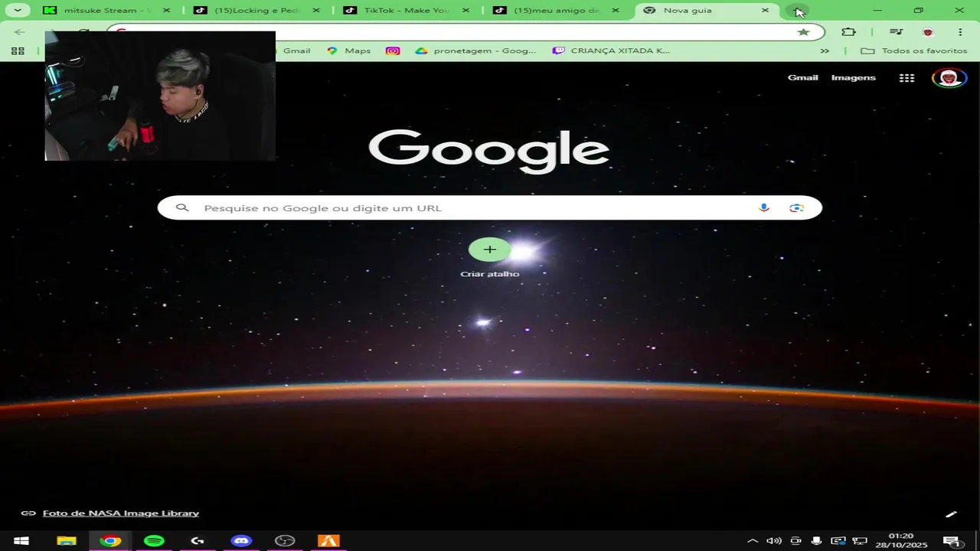Open the volume control in system tray
The image size is (980, 551).
pos(774,541)
